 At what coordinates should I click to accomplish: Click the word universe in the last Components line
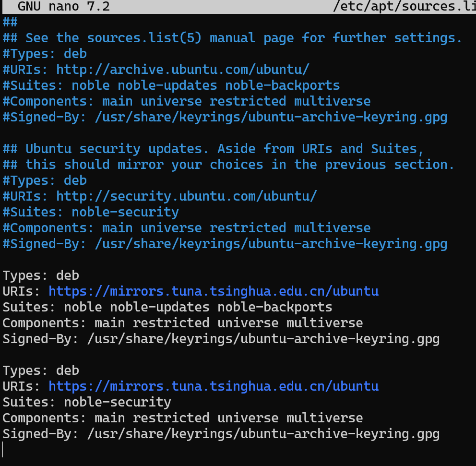[248, 418]
